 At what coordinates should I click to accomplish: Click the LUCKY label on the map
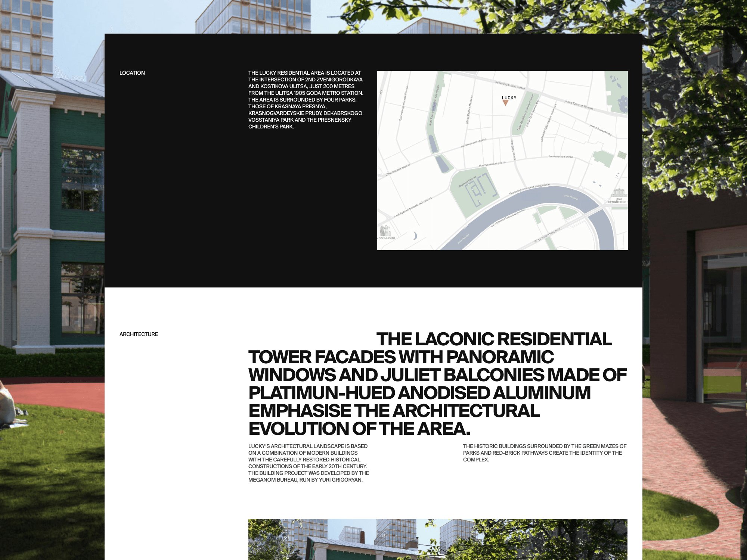(509, 98)
